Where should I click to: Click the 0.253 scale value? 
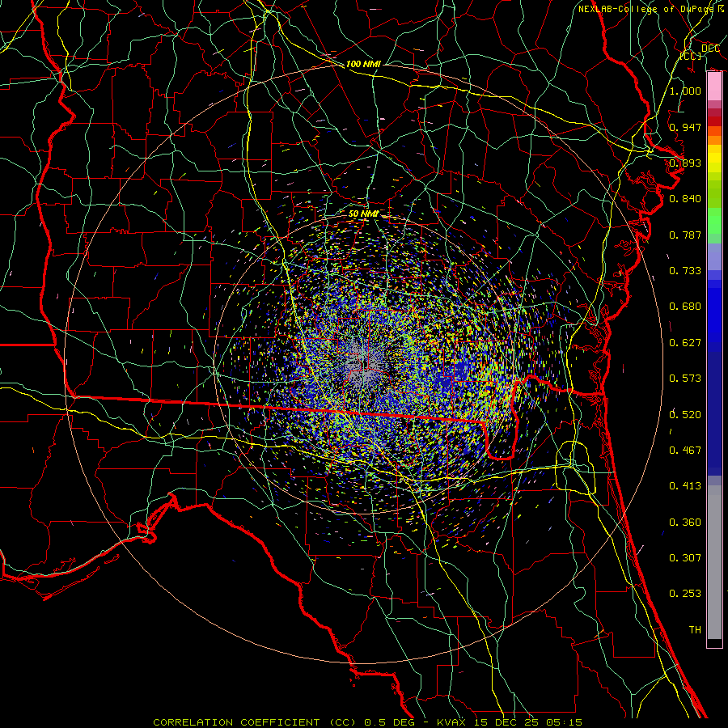(x=685, y=594)
